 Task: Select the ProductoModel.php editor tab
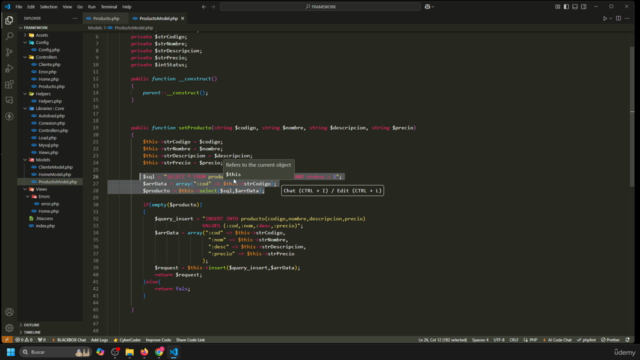pos(158,18)
